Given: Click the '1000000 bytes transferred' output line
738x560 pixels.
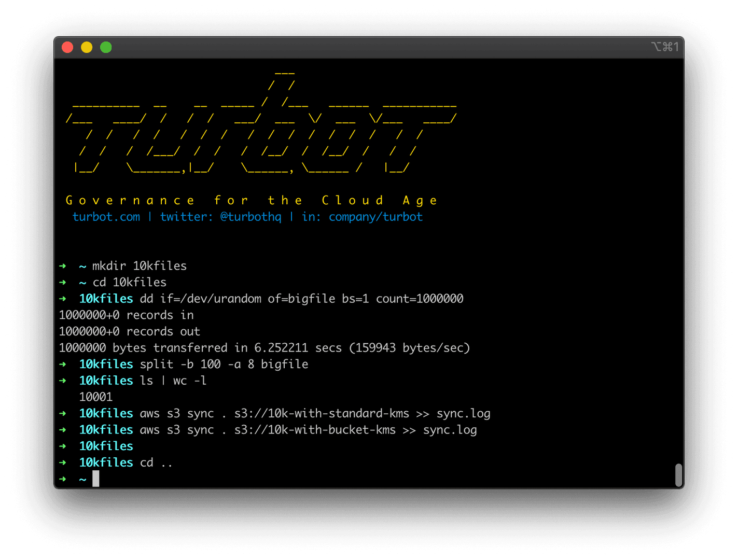Looking at the screenshot, I should (x=264, y=348).
